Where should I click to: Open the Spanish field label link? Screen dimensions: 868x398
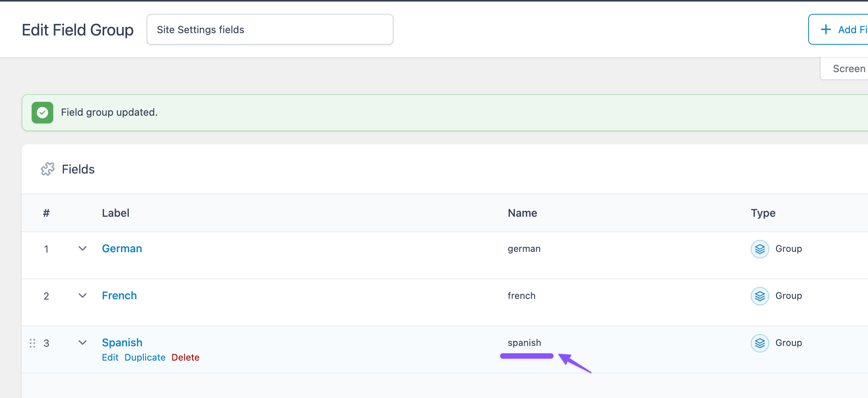(122, 343)
